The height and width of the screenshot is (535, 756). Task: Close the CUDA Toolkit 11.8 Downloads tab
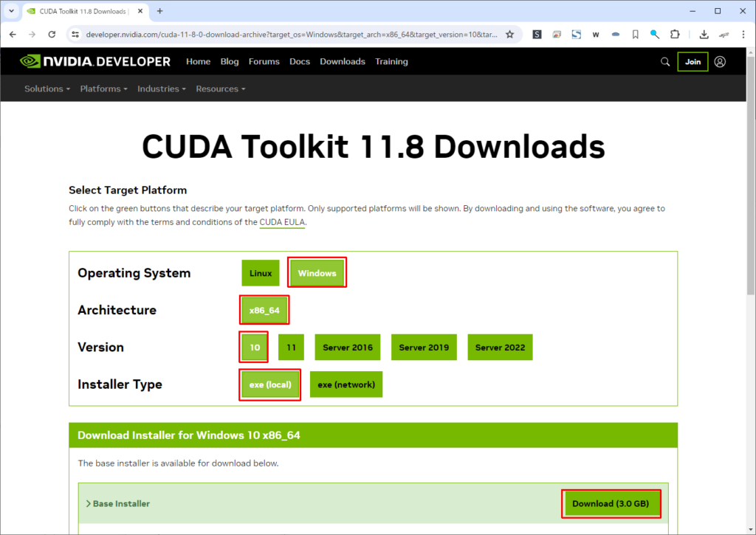click(140, 10)
